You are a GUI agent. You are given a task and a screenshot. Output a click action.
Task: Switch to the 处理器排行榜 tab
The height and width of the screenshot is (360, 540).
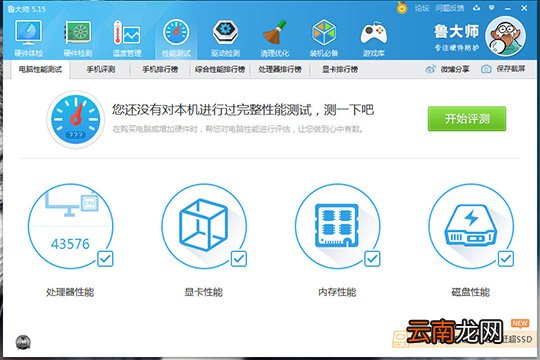[280, 70]
